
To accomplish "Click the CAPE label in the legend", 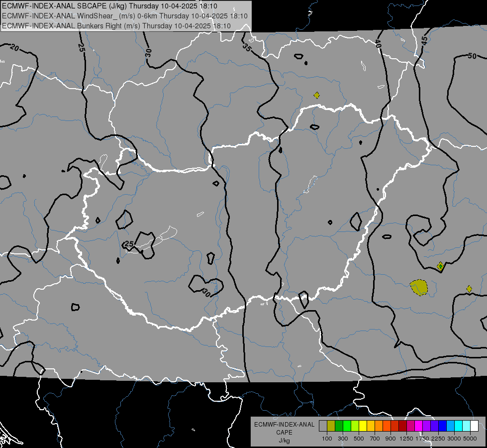I will 284,433.
